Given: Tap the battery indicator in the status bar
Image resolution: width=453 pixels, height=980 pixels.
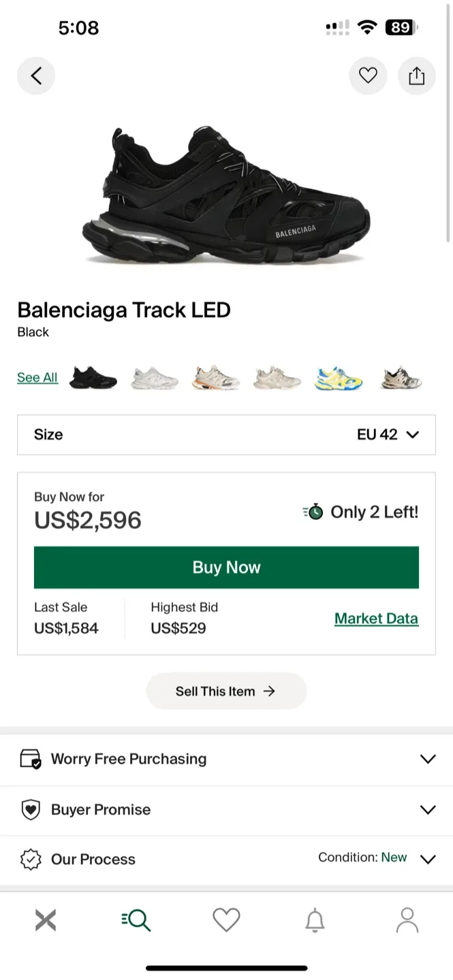Looking at the screenshot, I should tap(401, 27).
